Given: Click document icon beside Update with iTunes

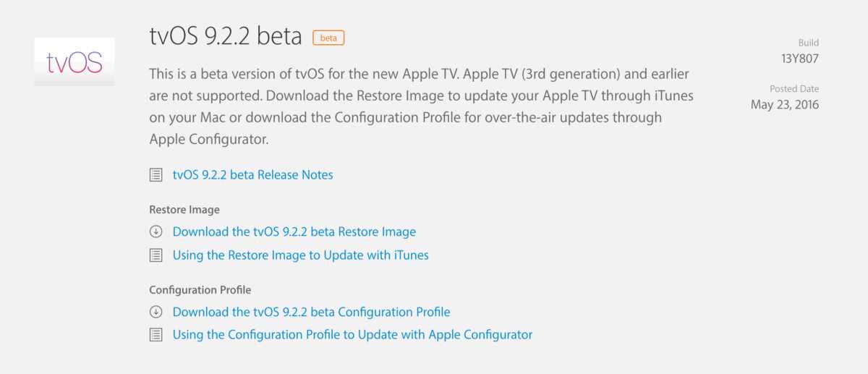Looking at the screenshot, I should tap(156, 255).
